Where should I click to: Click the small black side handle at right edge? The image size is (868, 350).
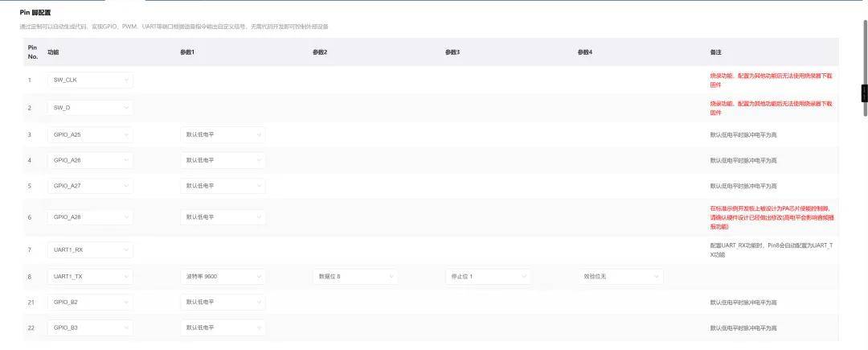864,93
